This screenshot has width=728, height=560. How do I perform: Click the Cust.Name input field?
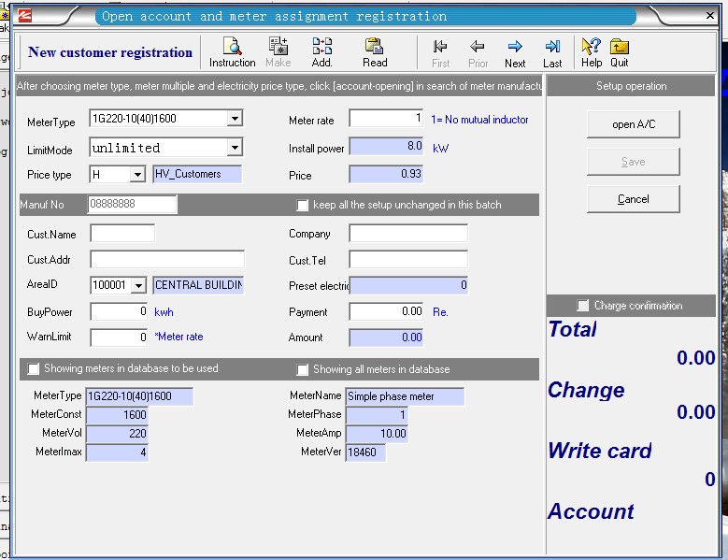click(x=122, y=233)
